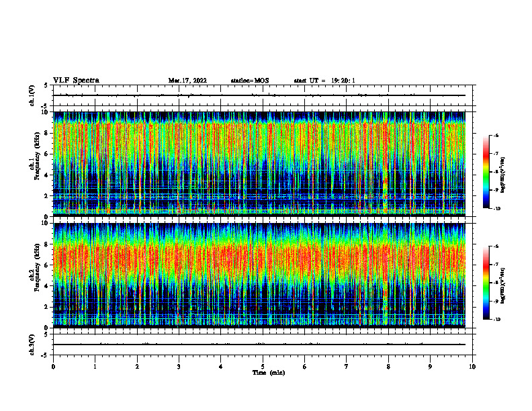532x411 pixels.
Task: Click the "-10" value on ch.2 color bar
Action: (496, 320)
